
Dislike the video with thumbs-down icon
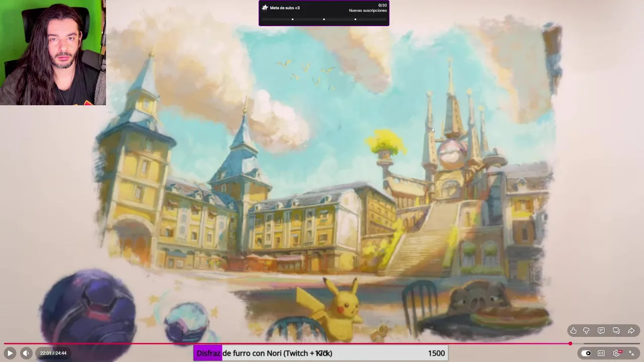click(x=586, y=330)
